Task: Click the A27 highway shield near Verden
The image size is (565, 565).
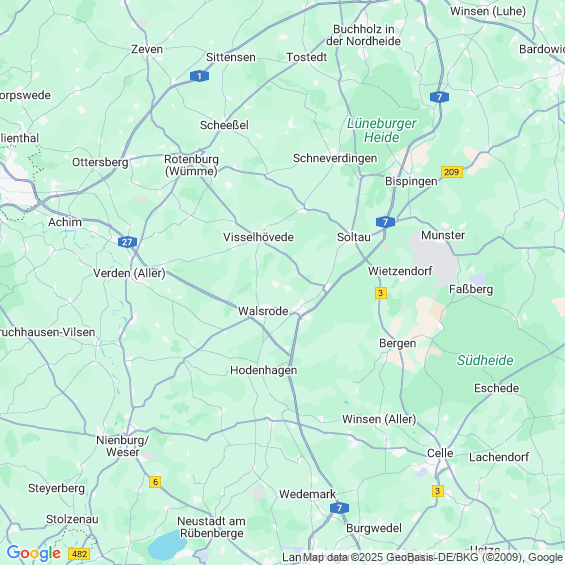Action: tap(127, 242)
